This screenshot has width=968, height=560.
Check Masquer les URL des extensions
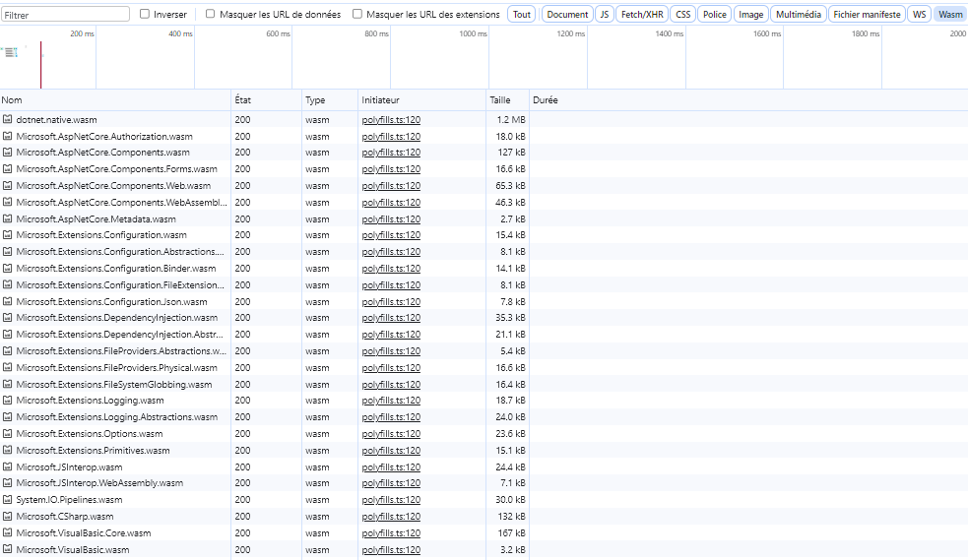[356, 14]
